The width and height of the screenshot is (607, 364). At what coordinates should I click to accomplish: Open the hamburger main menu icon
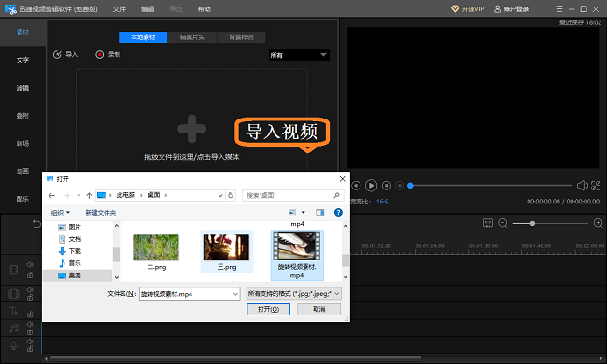(x=559, y=9)
